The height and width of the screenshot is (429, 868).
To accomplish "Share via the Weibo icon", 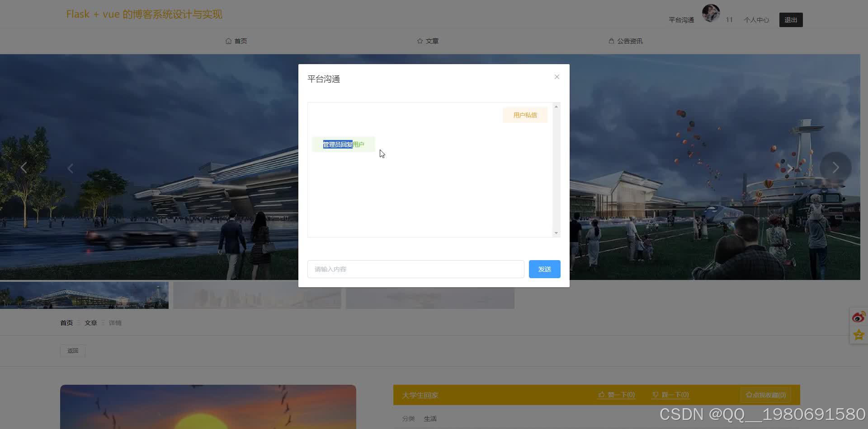I will (x=859, y=317).
